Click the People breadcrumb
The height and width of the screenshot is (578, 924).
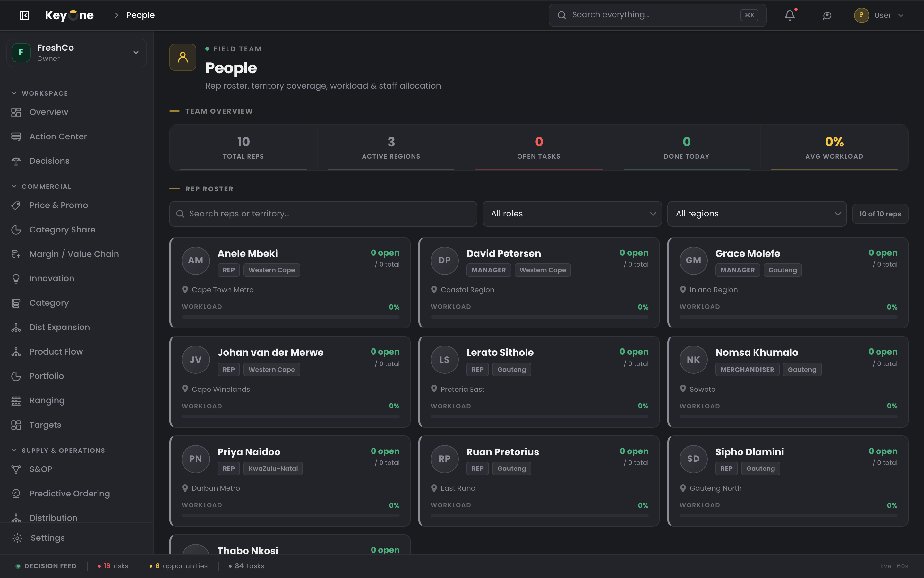(x=141, y=15)
